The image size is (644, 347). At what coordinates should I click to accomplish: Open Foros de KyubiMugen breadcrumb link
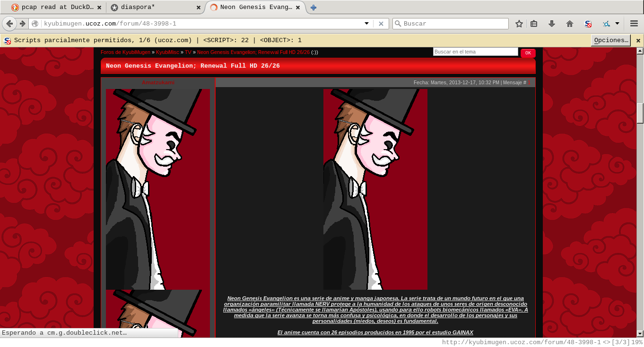(125, 52)
